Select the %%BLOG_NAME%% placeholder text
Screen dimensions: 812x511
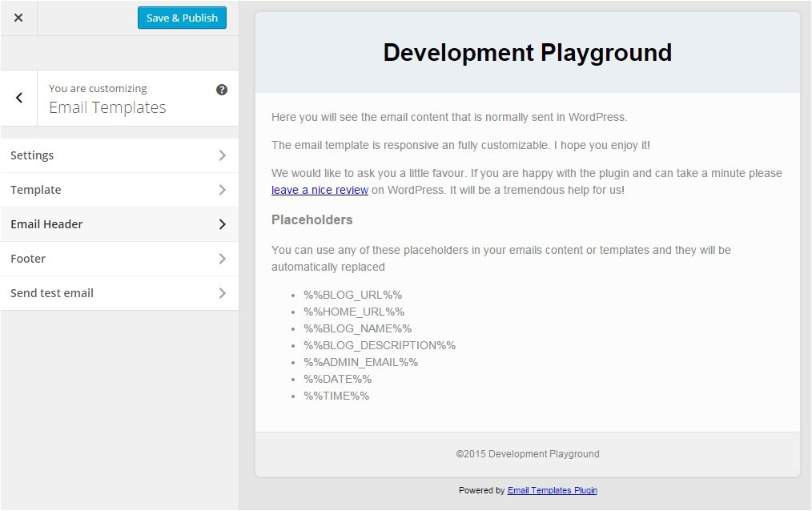tap(357, 328)
